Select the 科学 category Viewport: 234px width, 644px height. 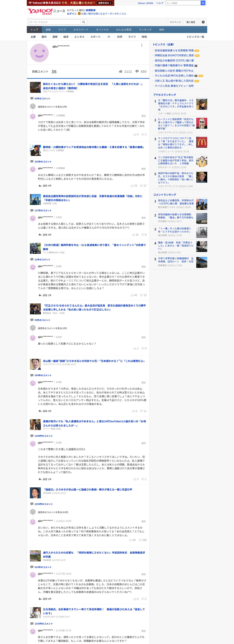[120, 37]
